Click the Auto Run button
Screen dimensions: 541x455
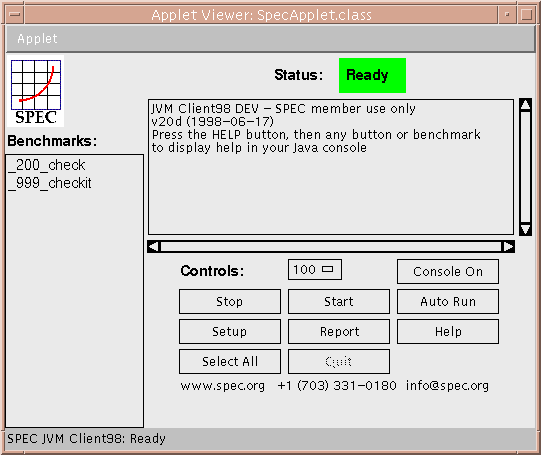(x=448, y=301)
